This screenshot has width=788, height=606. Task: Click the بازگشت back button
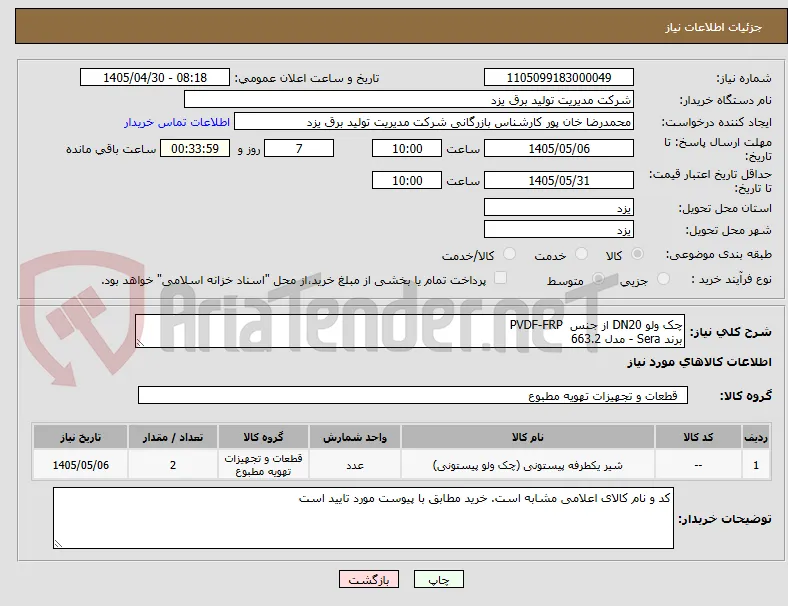[x=369, y=579]
